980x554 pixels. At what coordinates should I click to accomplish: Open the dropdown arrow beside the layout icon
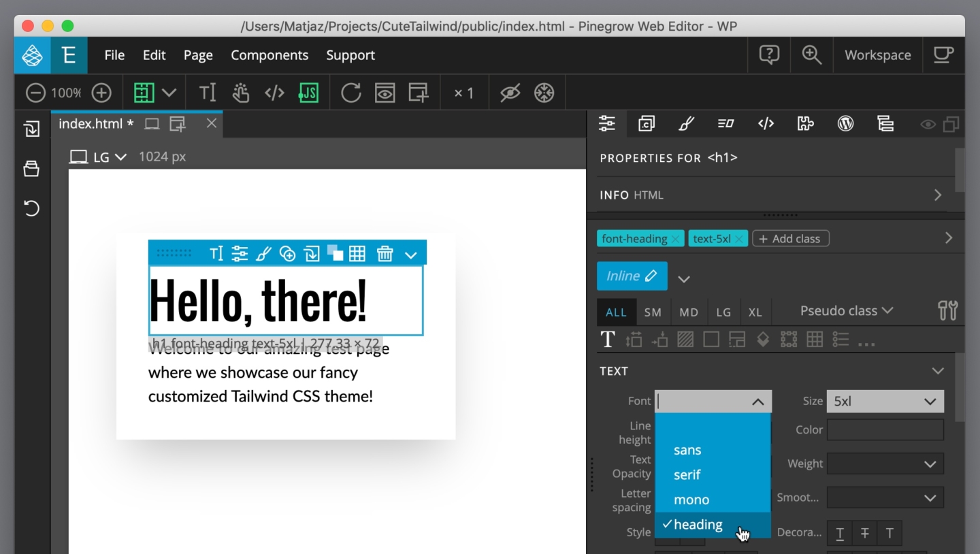pos(169,93)
